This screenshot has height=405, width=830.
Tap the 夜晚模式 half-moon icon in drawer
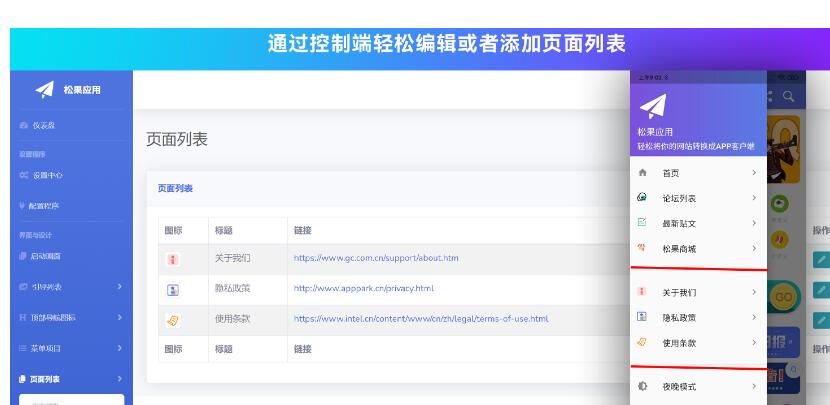point(642,386)
